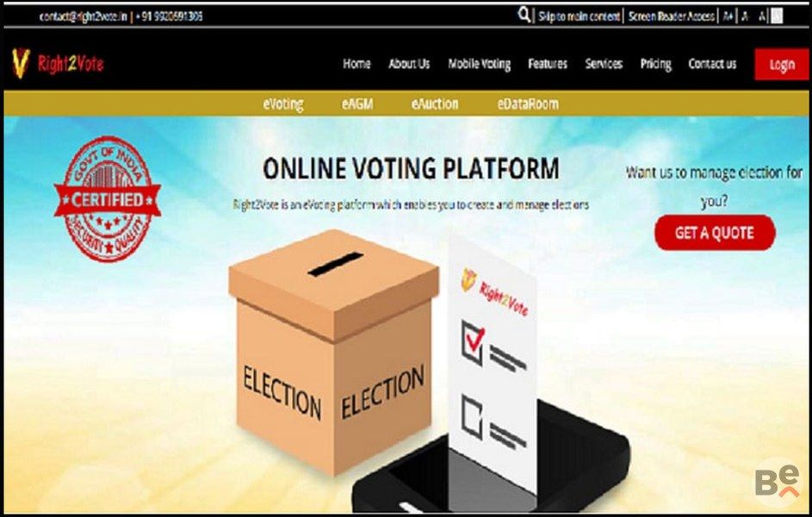Click the empty ballot checkbox graphic

click(x=472, y=418)
